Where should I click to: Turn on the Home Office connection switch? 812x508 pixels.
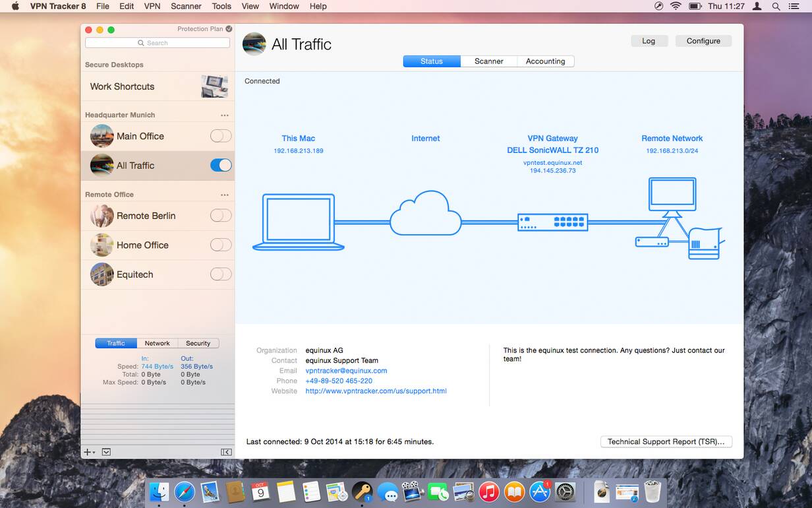coord(221,245)
